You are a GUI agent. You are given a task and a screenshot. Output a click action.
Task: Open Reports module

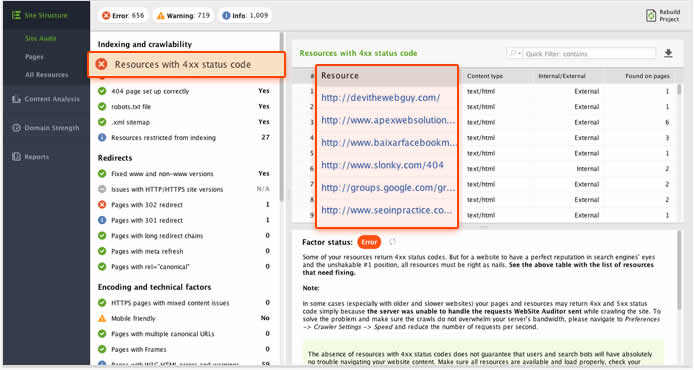[x=31, y=157]
